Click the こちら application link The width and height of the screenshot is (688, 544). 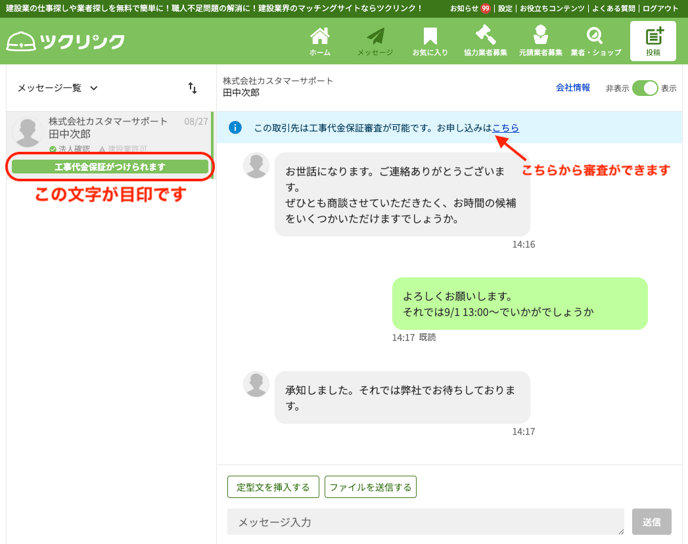(x=506, y=128)
